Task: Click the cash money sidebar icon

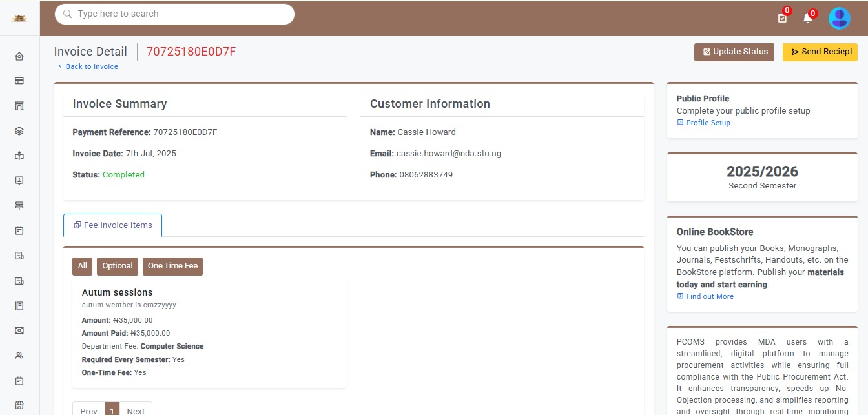Action: point(19,330)
